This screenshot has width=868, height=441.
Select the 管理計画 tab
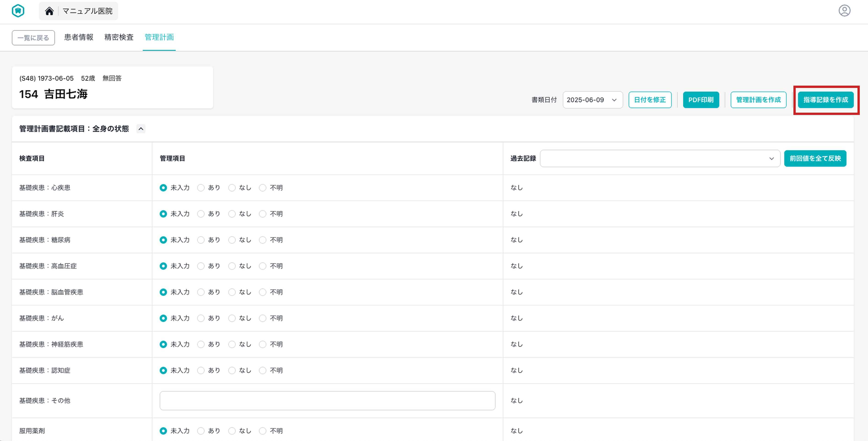tap(159, 37)
